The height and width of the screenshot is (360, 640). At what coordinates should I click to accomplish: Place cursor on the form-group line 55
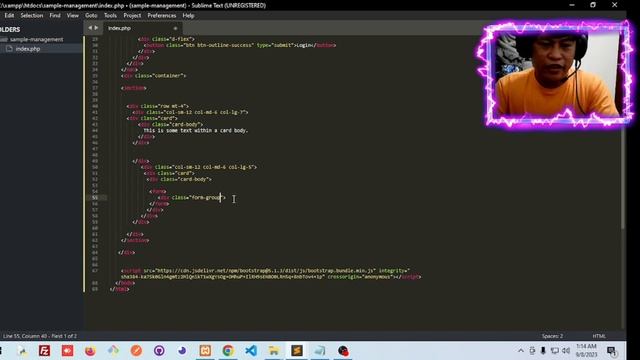(x=192, y=198)
